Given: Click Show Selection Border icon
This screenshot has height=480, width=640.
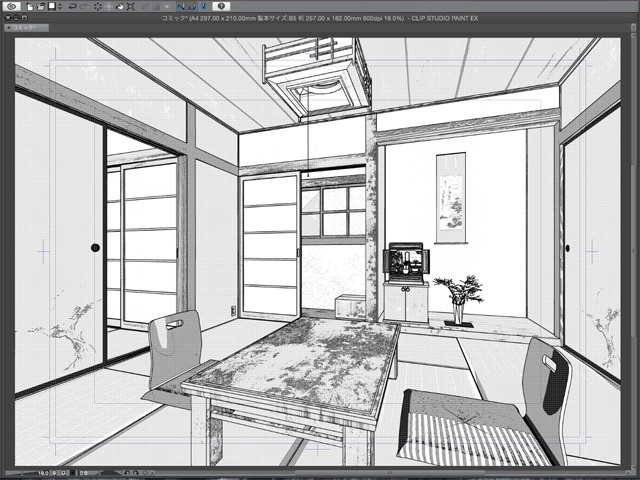Looking at the screenshot, I should click(167, 6).
